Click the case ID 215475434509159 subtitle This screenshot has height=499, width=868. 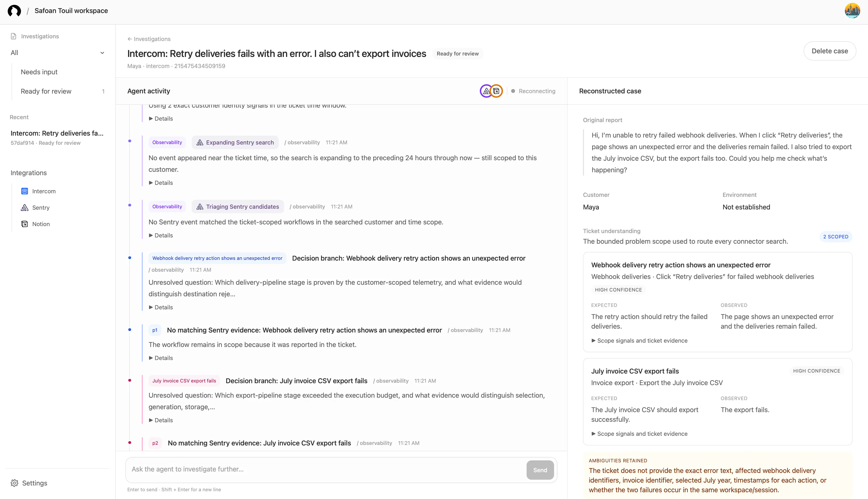tap(200, 66)
